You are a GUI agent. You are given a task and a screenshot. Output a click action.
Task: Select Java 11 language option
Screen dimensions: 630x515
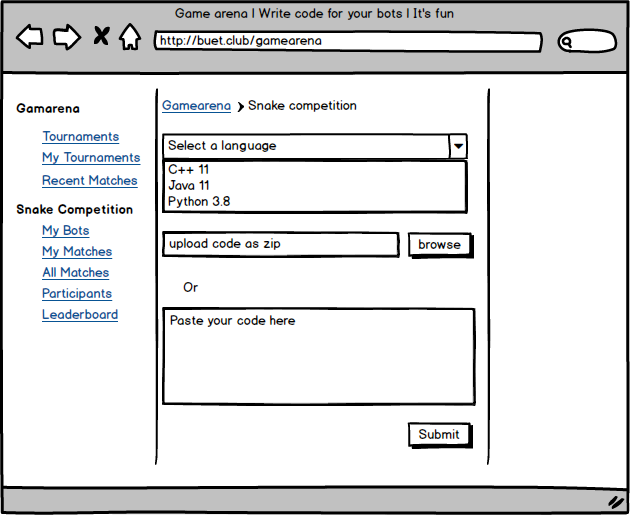click(188, 186)
